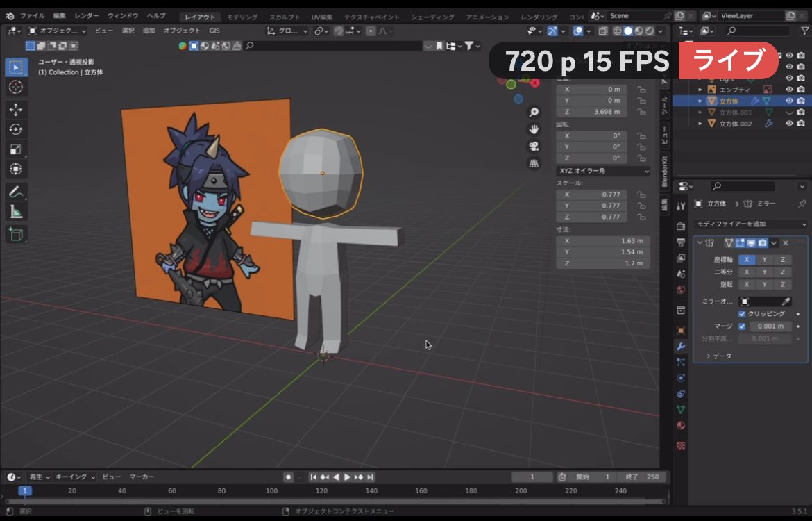Open the object mode オブジェク... dropdown
The image size is (812, 521).
coord(57,31)
